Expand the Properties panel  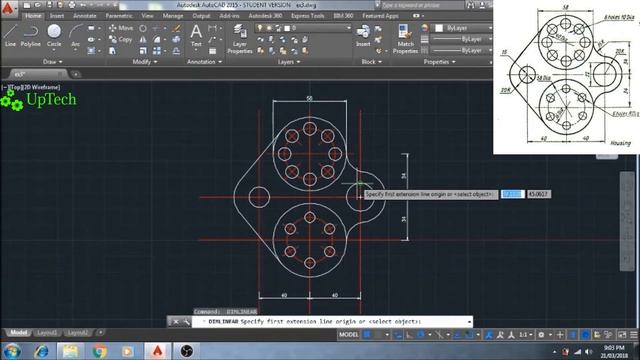point(439,62)
